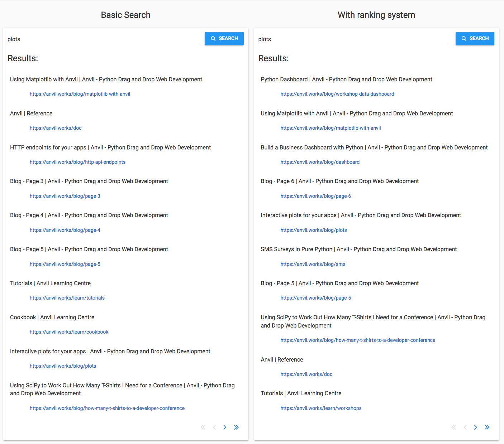Click next page arrow in ranking system panel

click(475, 427)
